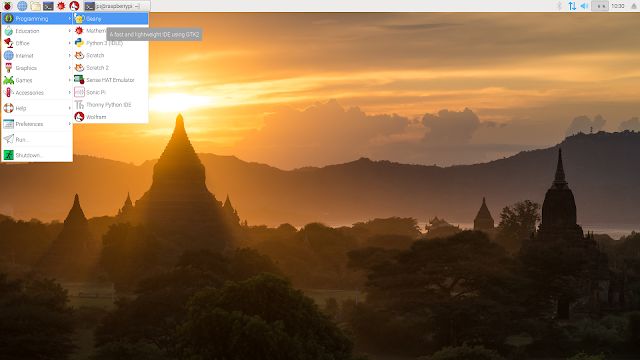This screenshot has width=640, height=360.
Task: Launch Wolfram from the Programming submenu
Action: tap(111, 117)
